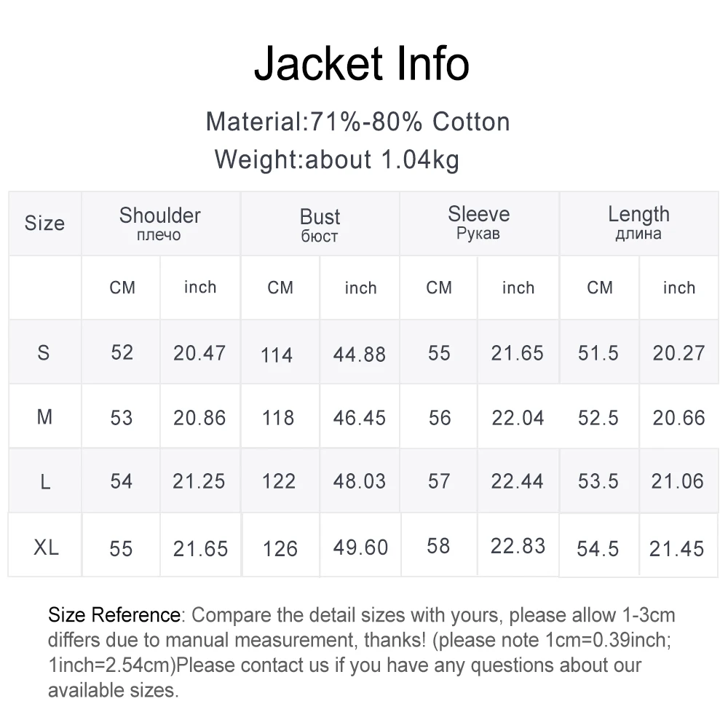Select the 54.5 length CM value
Image resolution: width=728 pixels, height=728 pixels.
pyautogui.click(x=598, y=549)
